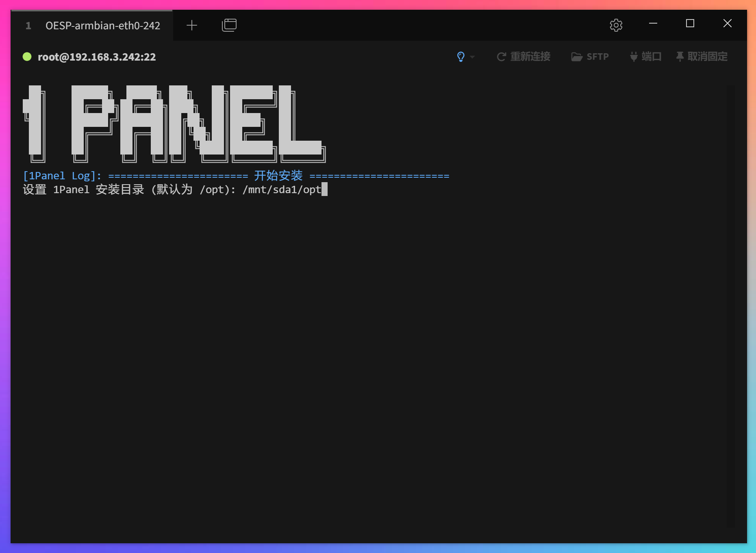Switch to the OESP-armbian-eth0-242 tab
Image resolution: width=756 pixels, height=553 pixels.
click(x=103, y=25)
